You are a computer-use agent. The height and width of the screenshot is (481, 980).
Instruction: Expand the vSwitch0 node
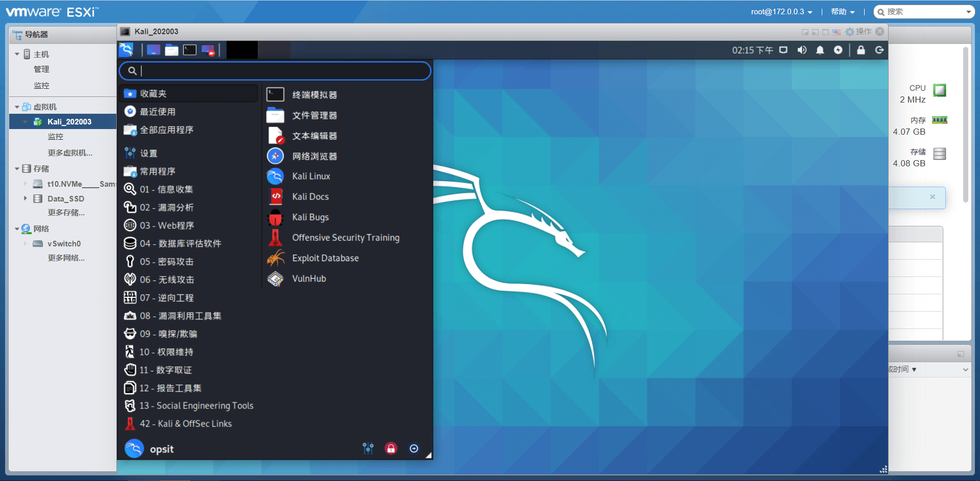(26, 244)
